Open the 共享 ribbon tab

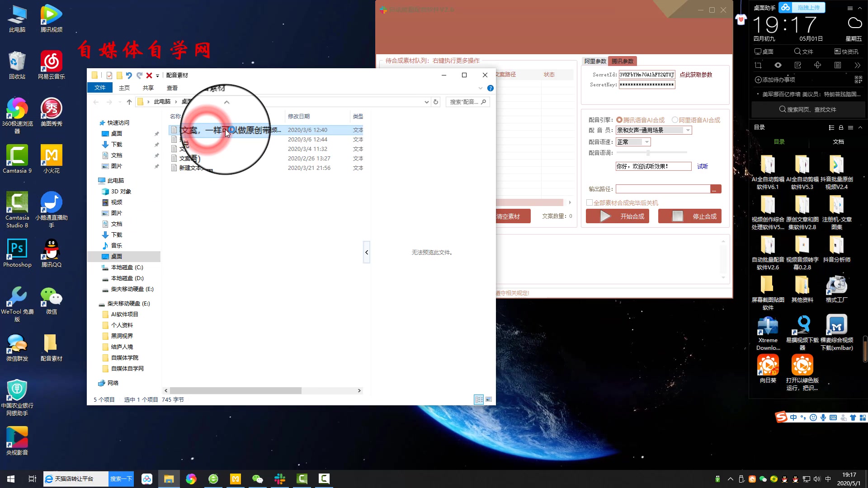(x=148, y=88)
